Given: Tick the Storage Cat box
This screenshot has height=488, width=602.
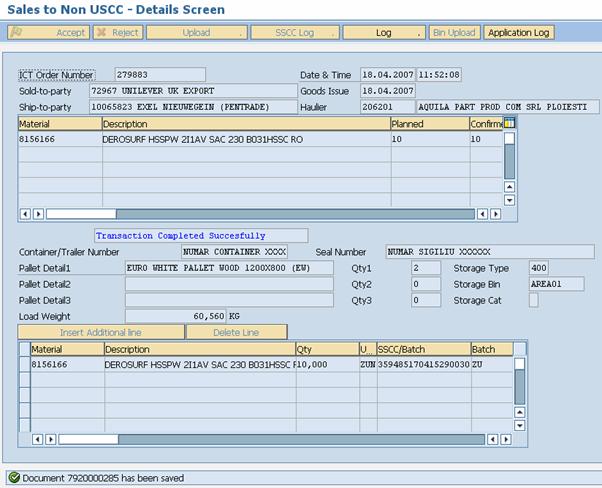Looking at the screenshot, I should [x=533, y=300].
